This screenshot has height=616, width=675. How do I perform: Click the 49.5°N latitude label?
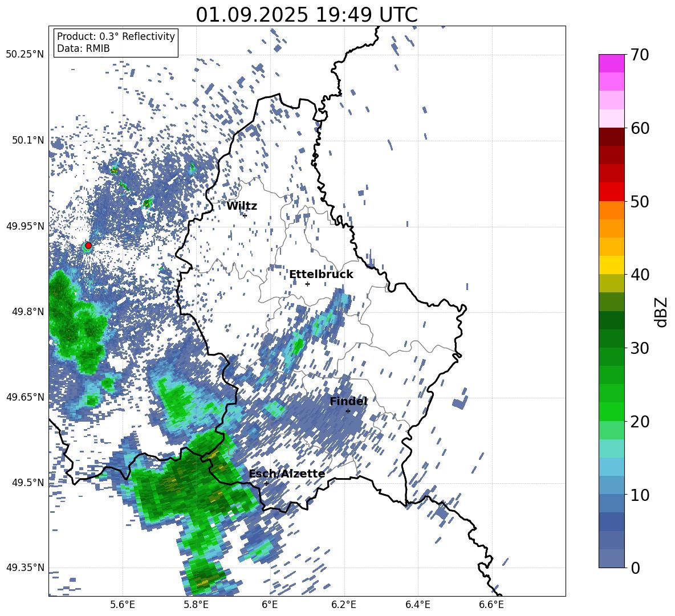[27, 483]
